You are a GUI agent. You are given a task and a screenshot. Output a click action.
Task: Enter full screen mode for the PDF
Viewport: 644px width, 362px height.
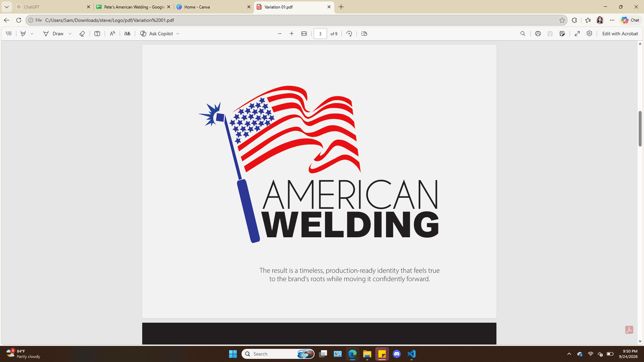coord(577,34)
